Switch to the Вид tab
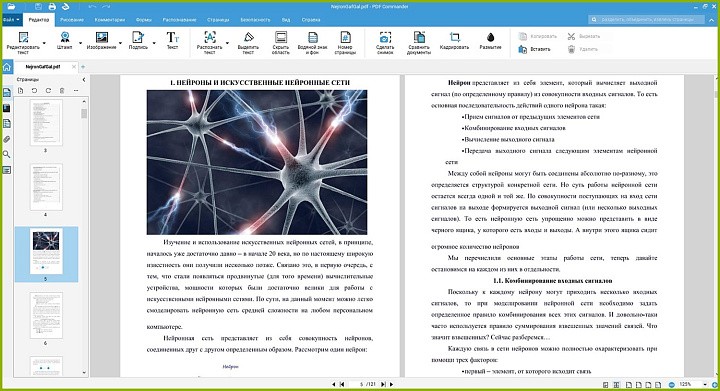Screen dimensions: 720x391 click(286, 20)
